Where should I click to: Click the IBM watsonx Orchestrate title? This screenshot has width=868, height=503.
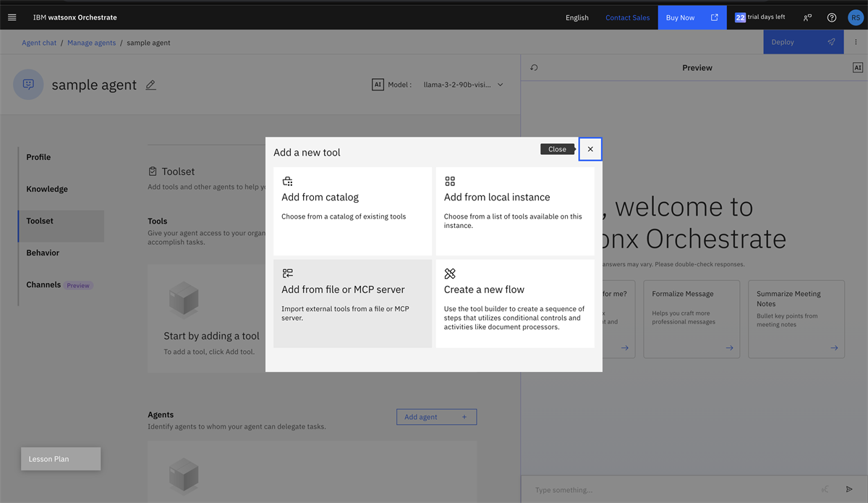75,17
